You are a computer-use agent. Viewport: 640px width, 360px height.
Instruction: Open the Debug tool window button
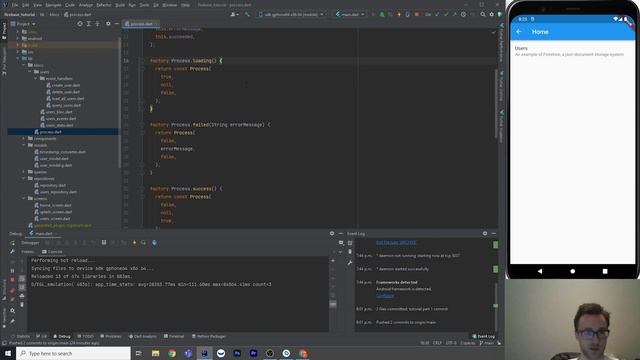click(62, 336)
